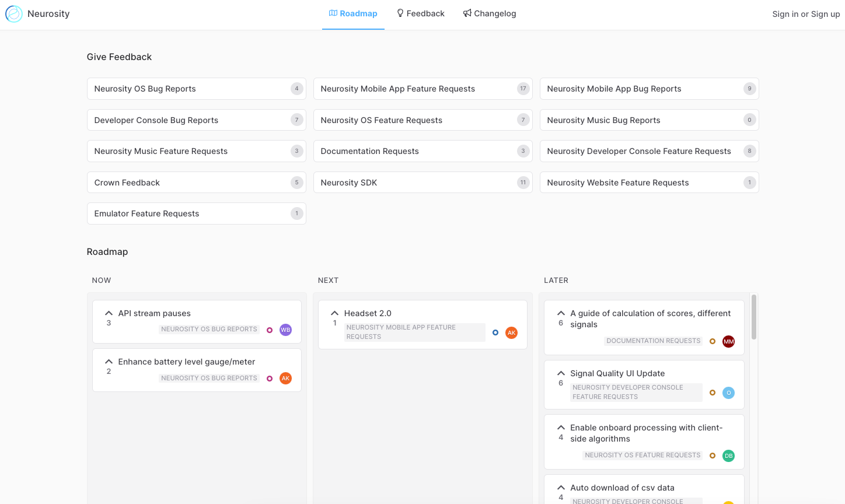
Task: Click Neurosity OS Feature Requests tag on onboard processing card
Action: click(643, 455)
